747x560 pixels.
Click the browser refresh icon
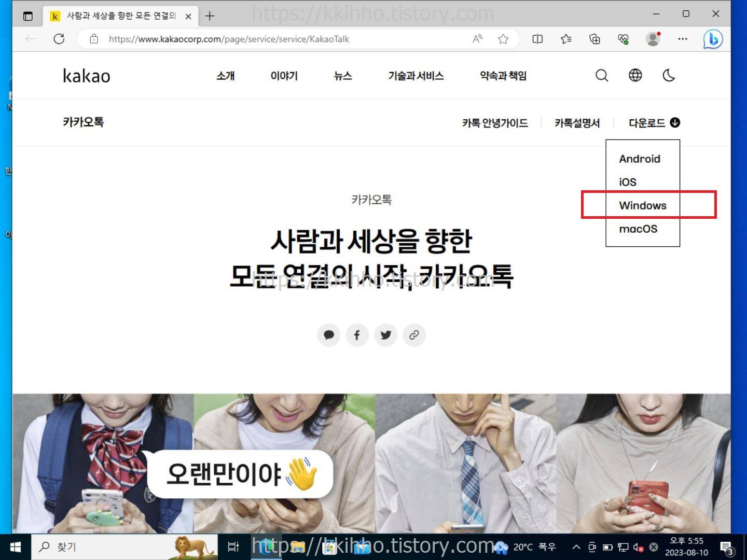pyautogui.click(x=59, y=39)
